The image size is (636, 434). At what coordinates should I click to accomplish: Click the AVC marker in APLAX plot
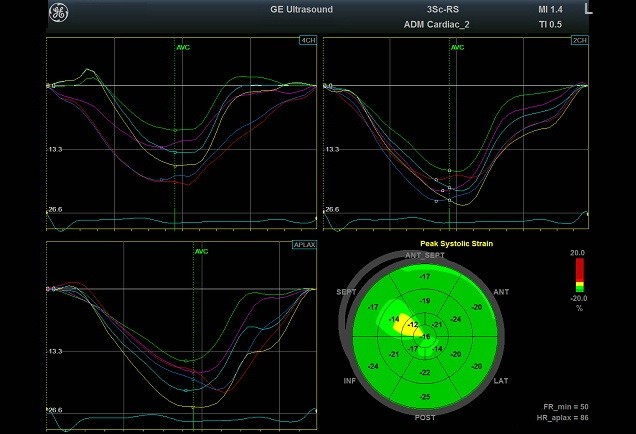pyautogui.click(x=201, y=252)
